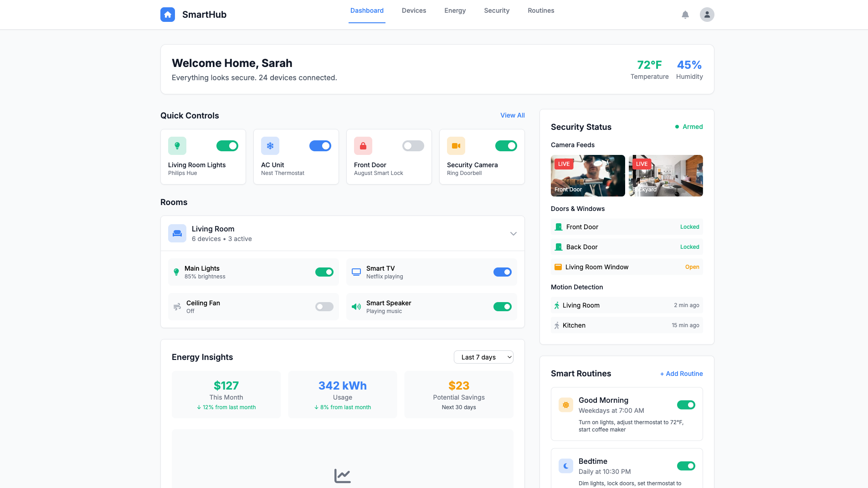The image size is (868, 488).
Task: Click the Front Door lock icon
Action: pyautogui.click(x=363, y=146)
